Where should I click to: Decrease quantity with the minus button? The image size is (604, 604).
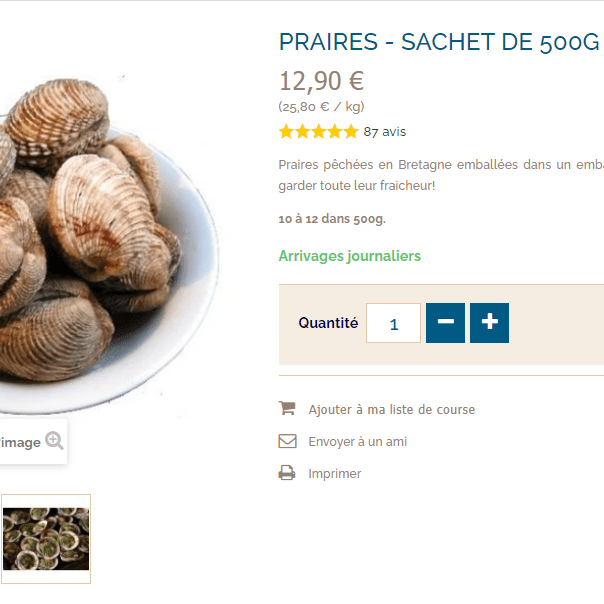pyautogui.click(x=445, y=323)
